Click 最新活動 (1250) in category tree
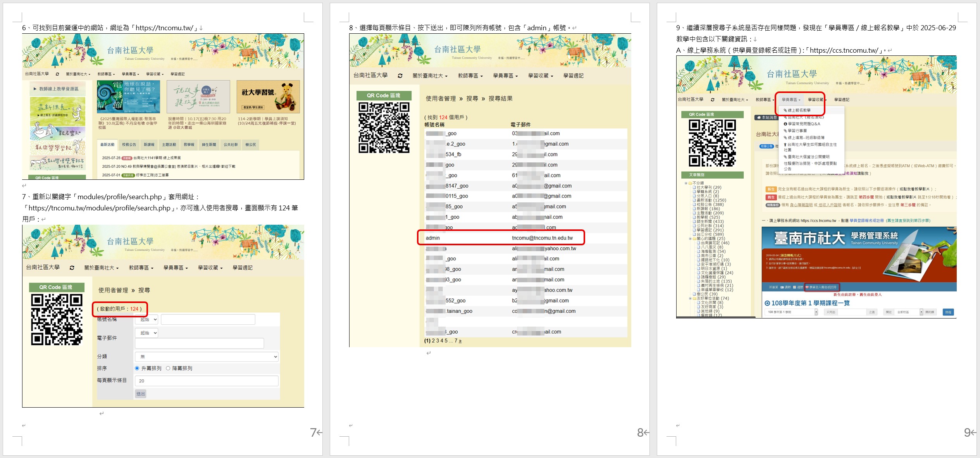Viewport: 980px width, 458px height. coord(711,200)
